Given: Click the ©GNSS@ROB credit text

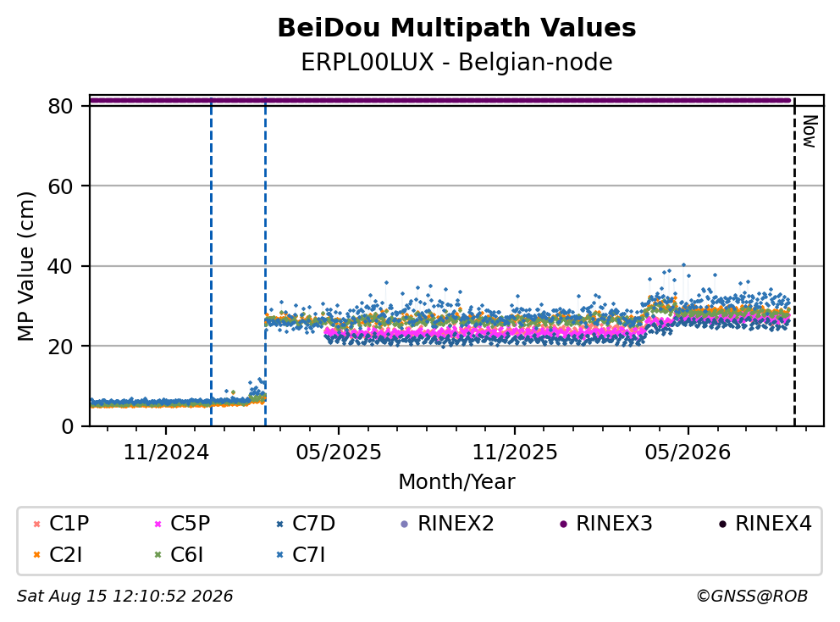Looking at the screenshot, I should 752,596.
